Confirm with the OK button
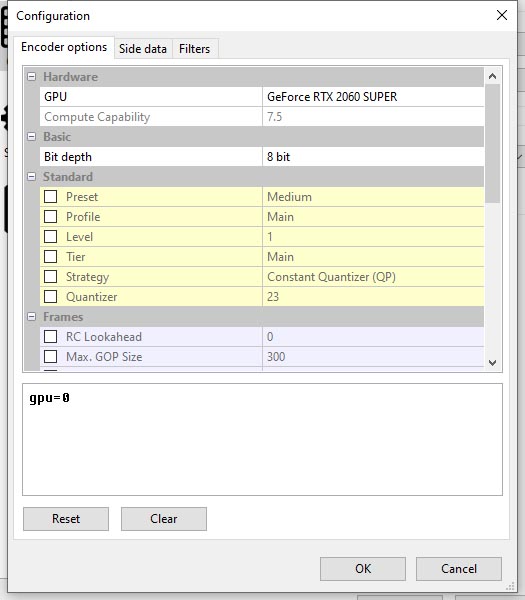Screen dimensions: 525x600 363,569
